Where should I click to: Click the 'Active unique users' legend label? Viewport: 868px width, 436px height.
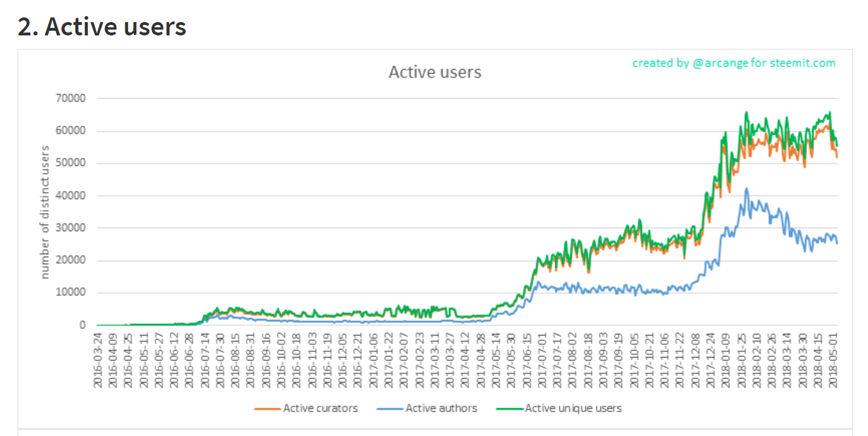(x=573, y=408)
